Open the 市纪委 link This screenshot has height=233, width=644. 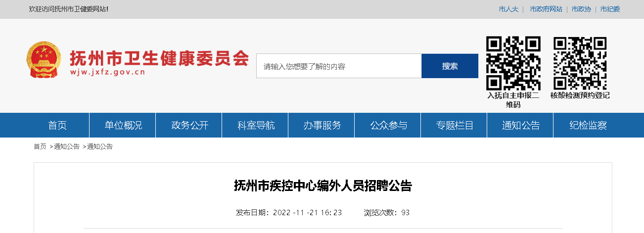click(610, 9)
